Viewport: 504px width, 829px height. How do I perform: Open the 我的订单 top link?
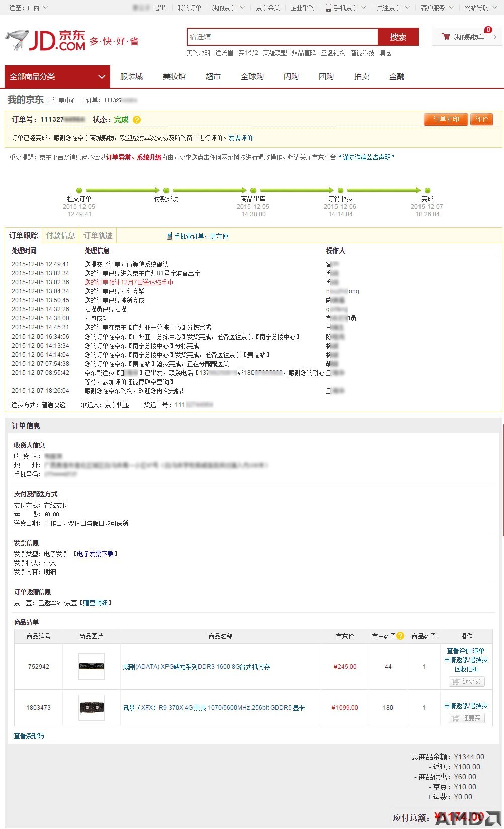[189, 8]
